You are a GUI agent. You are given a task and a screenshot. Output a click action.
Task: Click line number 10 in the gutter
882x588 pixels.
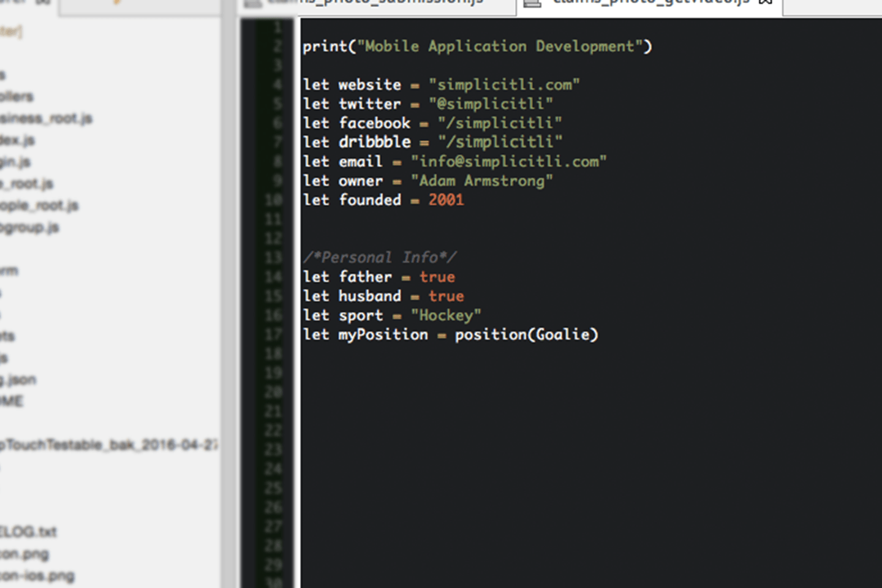[274, 200]
